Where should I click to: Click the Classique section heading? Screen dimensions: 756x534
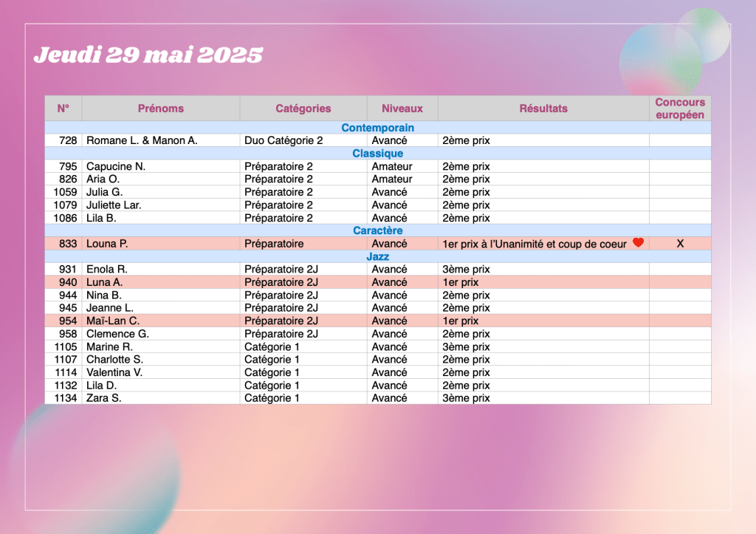[x=377, y=154]
